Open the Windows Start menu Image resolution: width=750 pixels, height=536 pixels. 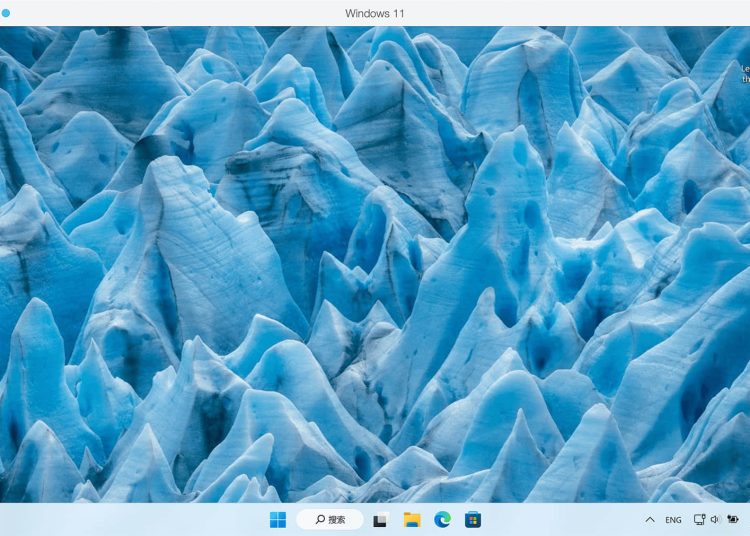pos(277,519)
